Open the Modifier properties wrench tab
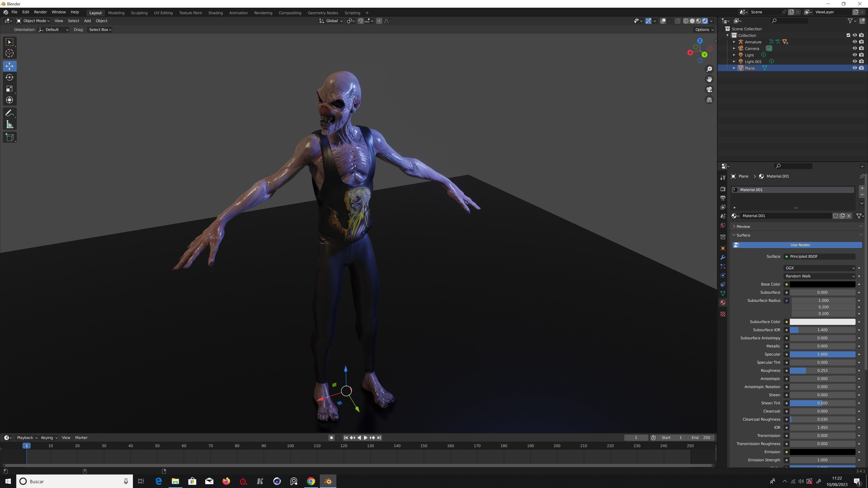 (x=723, y=258)
